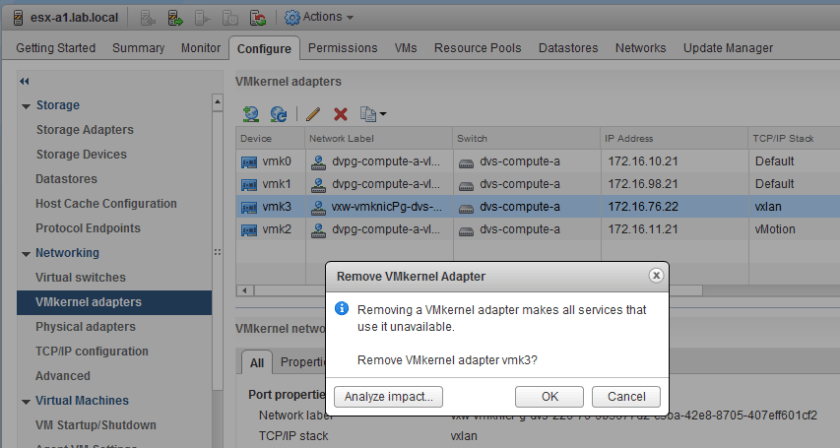
Task: Click the pencil edit settings icon
Action: (x=312, y=114)
